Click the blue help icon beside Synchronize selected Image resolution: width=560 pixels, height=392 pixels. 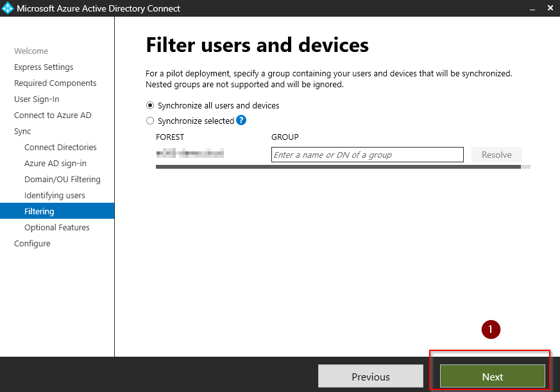point(241,121)
